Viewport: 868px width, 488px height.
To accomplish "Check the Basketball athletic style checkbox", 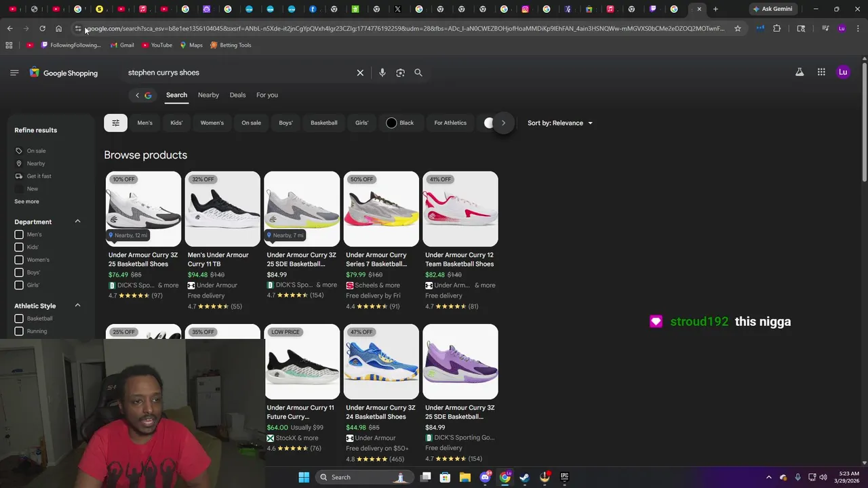I will 19,319.
